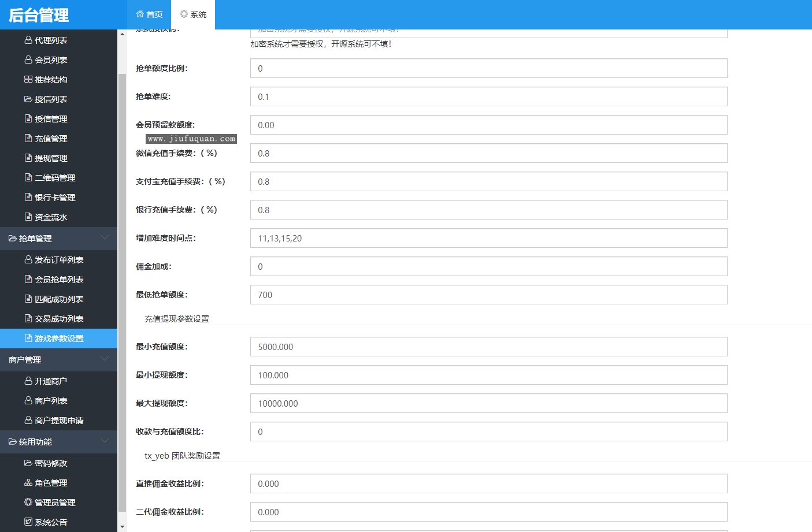Switch to the 首页 tab
Image resolution: width=812 pixels, height=532 pixels.
(149, 14)
